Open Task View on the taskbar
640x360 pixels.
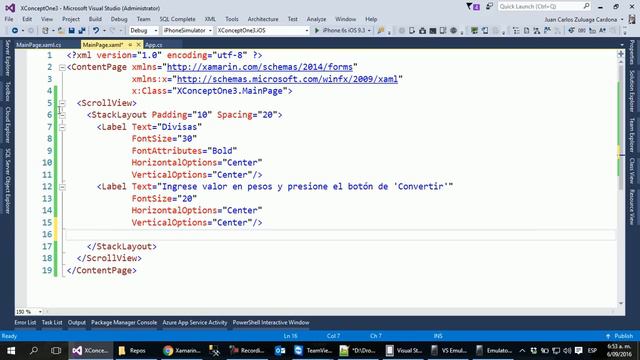56,351
